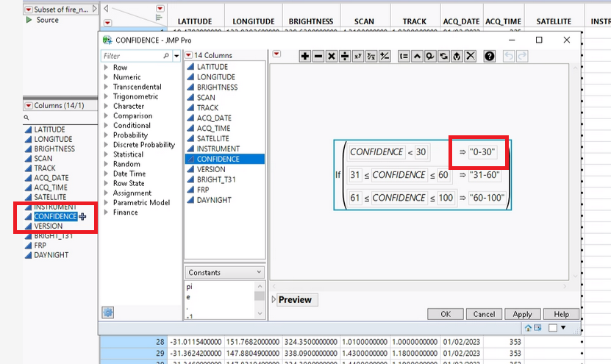Image resolution: width=611 pixels, height=364 pixels.
Task: Select Finance function category
Action: tap(125, 213)
